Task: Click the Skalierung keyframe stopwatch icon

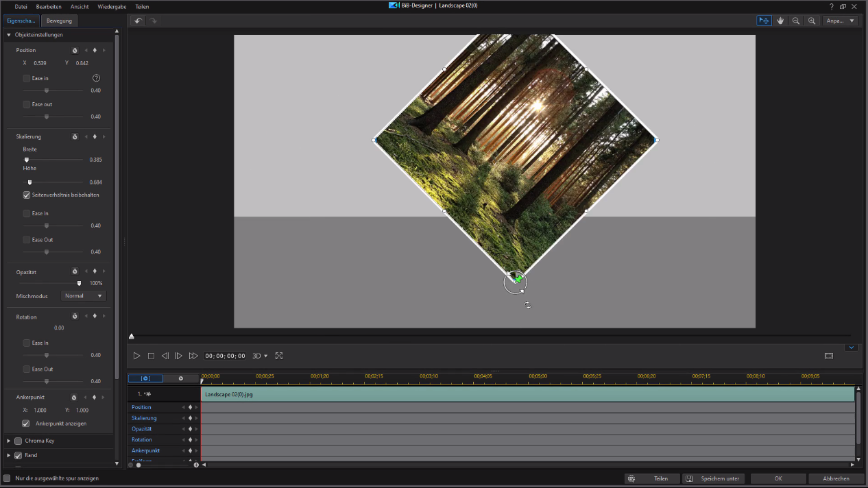Action: (75, 136)
